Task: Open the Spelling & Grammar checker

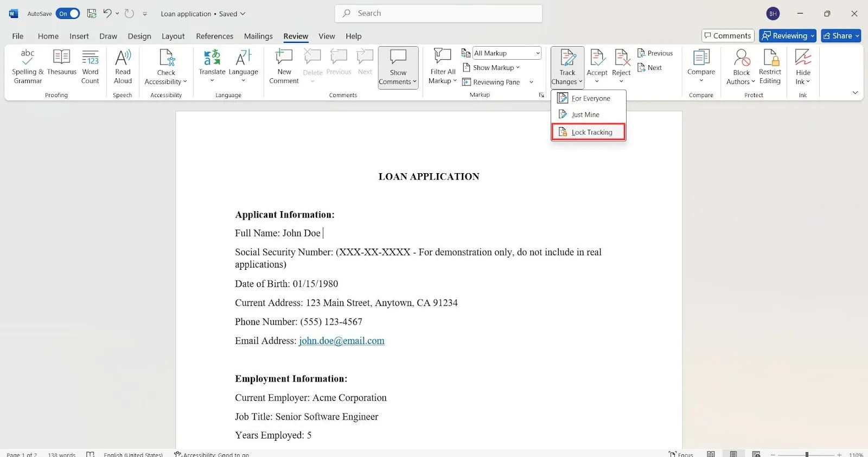Action: coord(28,67)
